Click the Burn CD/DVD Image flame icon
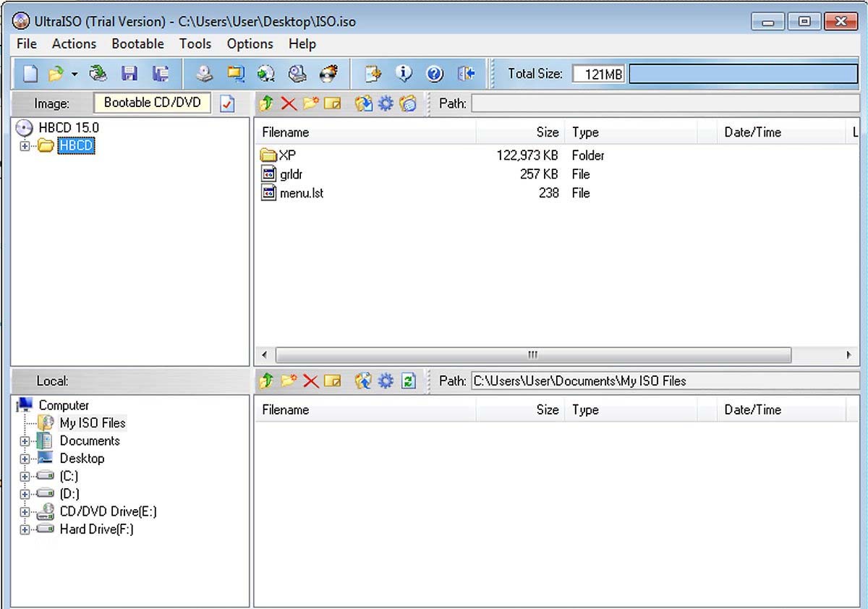 tap(328, 74)
